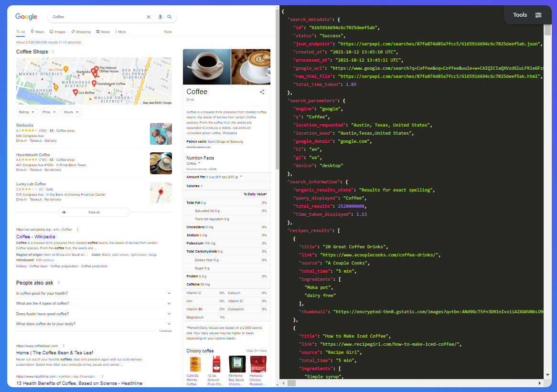Open the Hours filter dropdown
The image size is (557, 392).
click(71, 112)
